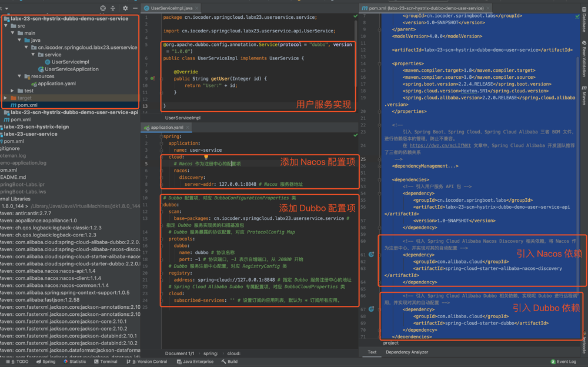Click inspection checkmark in pom.xml editor
588x367 pixels.
[577, 16]
